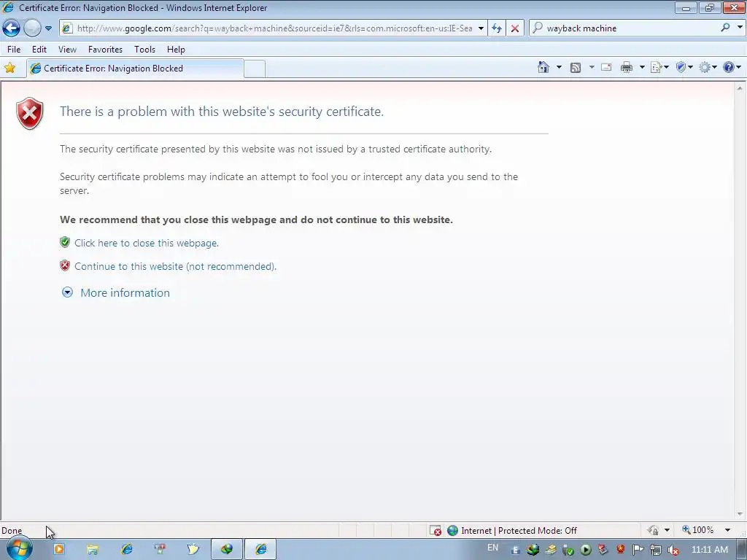
Task: Open the status bar privacy dropdown arrow
Action: click(667, 530)
